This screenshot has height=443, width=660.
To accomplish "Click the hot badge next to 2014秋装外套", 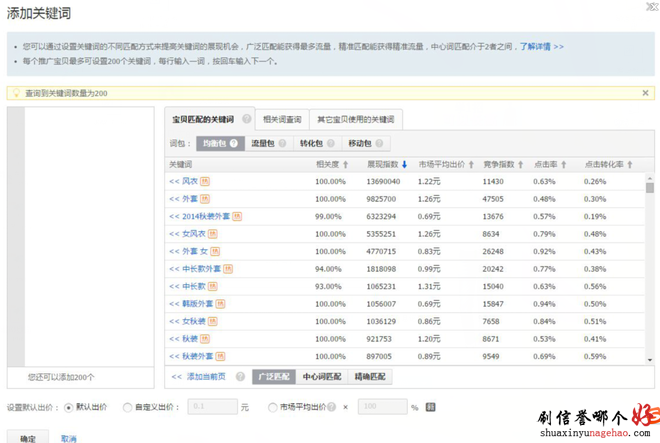I will tap(237, 216).
